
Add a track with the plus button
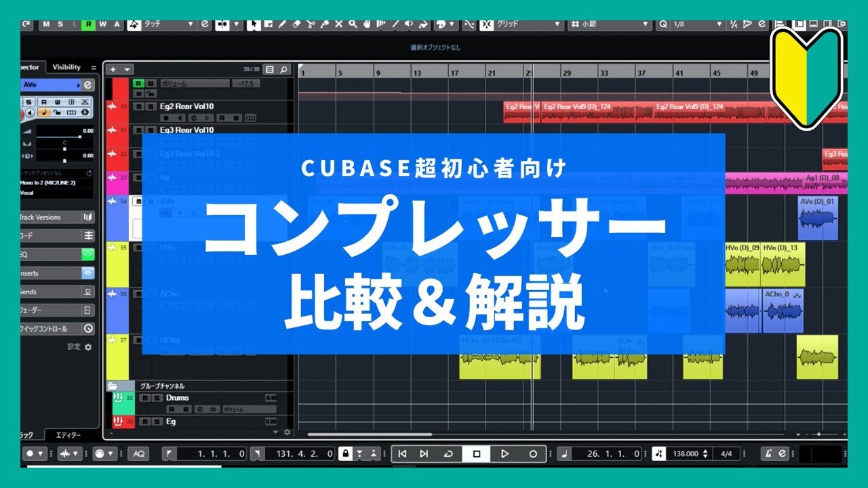(113, 69)
